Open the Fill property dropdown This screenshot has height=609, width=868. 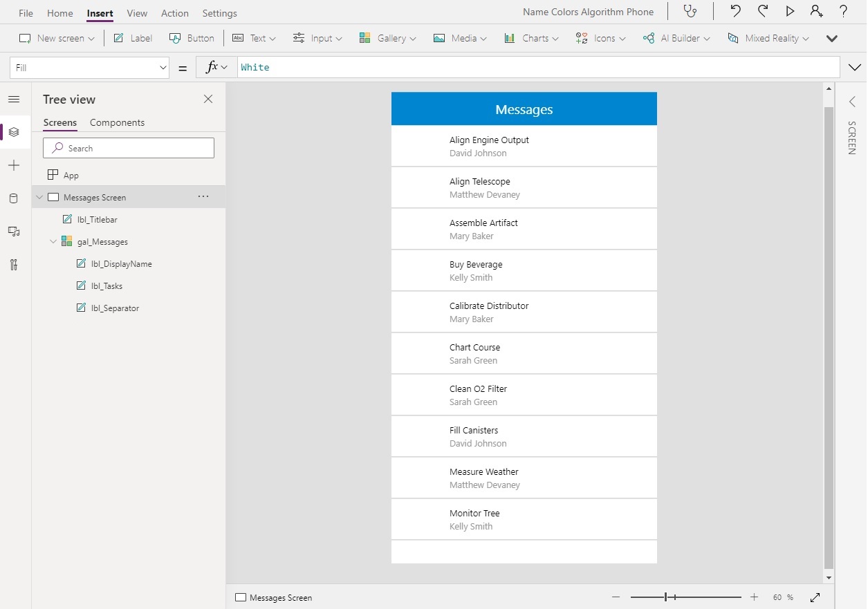point(164,67)
